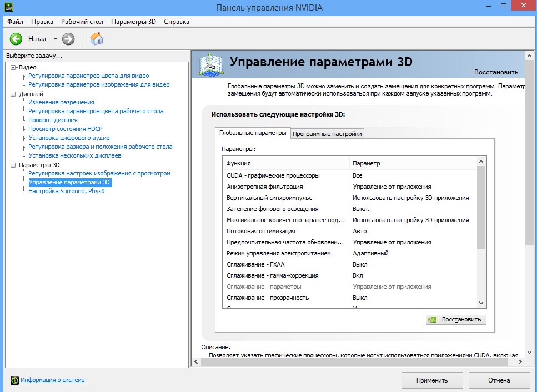
Task: Switch to Программные настройки tab
Action: point(327,134)
